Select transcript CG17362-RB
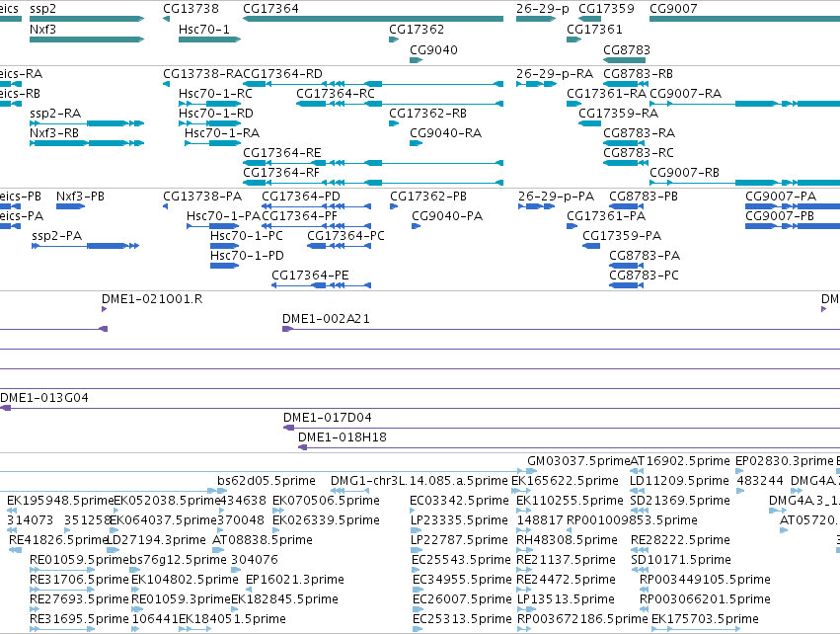 click(394, 123)
